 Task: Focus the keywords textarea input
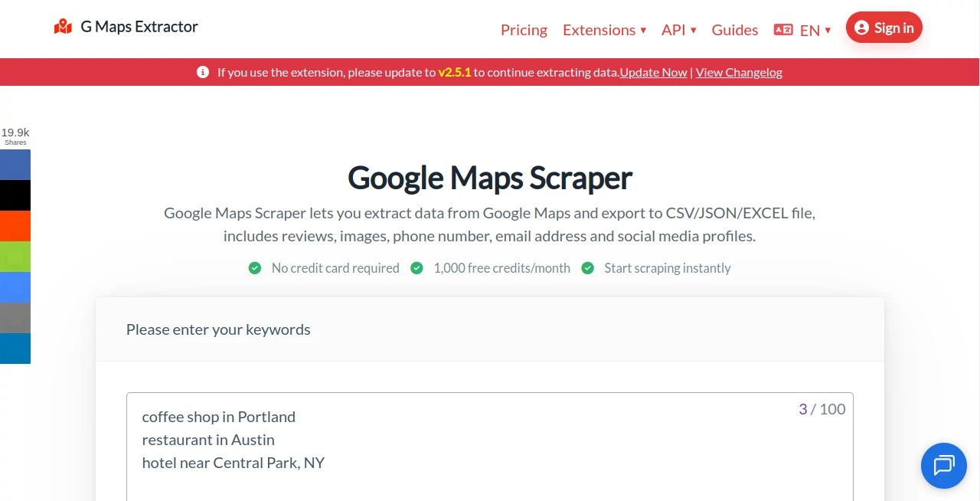click(x=490, y=447)
